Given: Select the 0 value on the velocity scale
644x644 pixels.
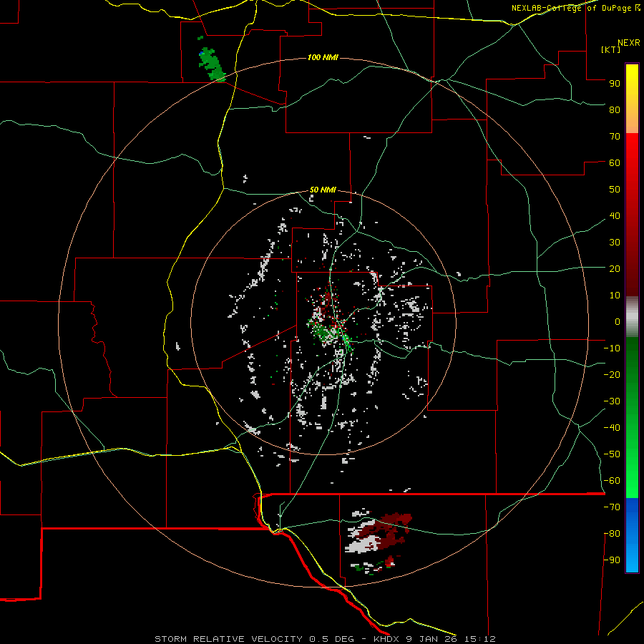Looking at the screenshot, I should click(x=618, y=321).
